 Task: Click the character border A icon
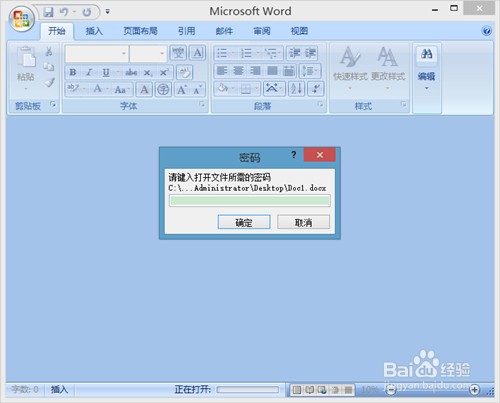tap(198, 53)
